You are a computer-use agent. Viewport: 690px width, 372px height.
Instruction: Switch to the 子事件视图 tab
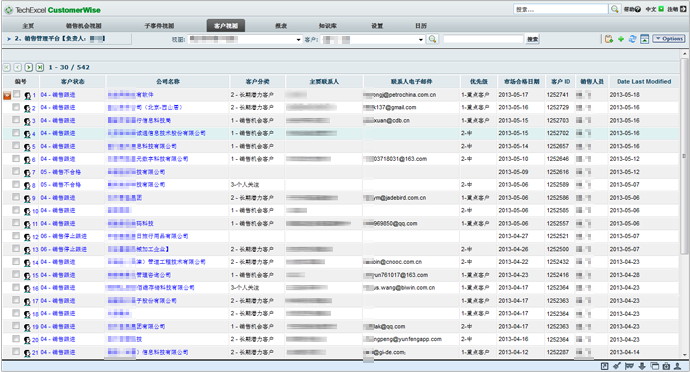(159, 26)
